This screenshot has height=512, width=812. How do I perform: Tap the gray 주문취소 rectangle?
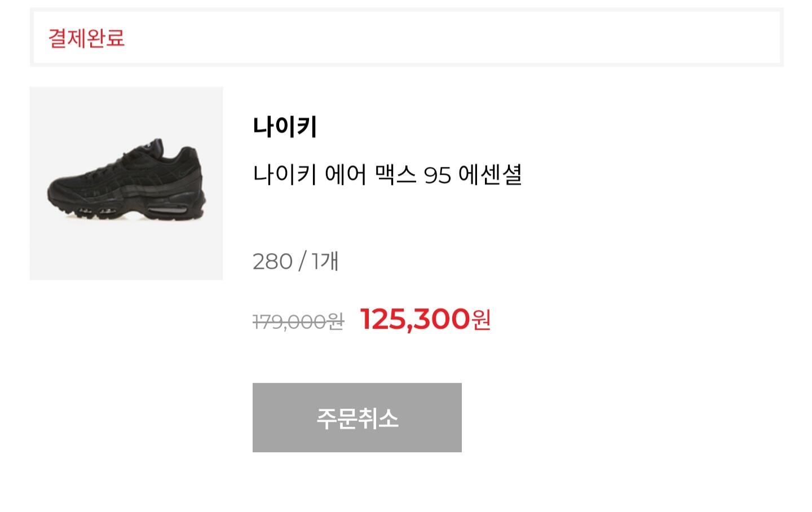pyautogui.click(x=357, y=417)
